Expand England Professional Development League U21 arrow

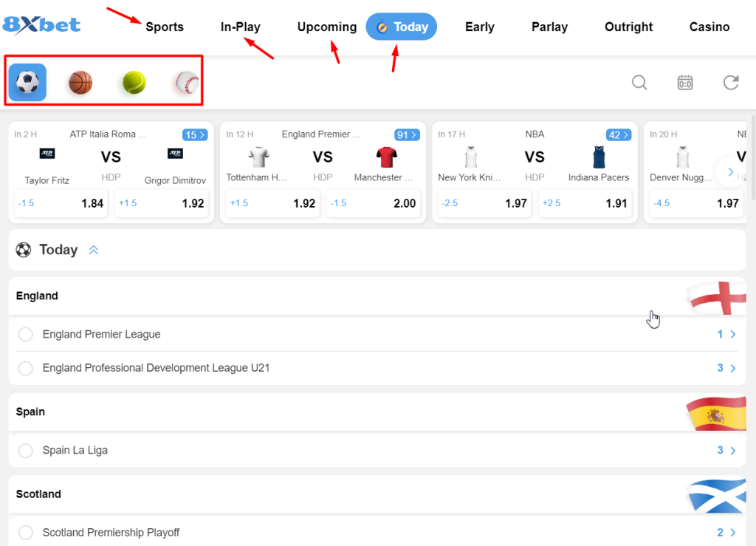[x=732, y=368]
